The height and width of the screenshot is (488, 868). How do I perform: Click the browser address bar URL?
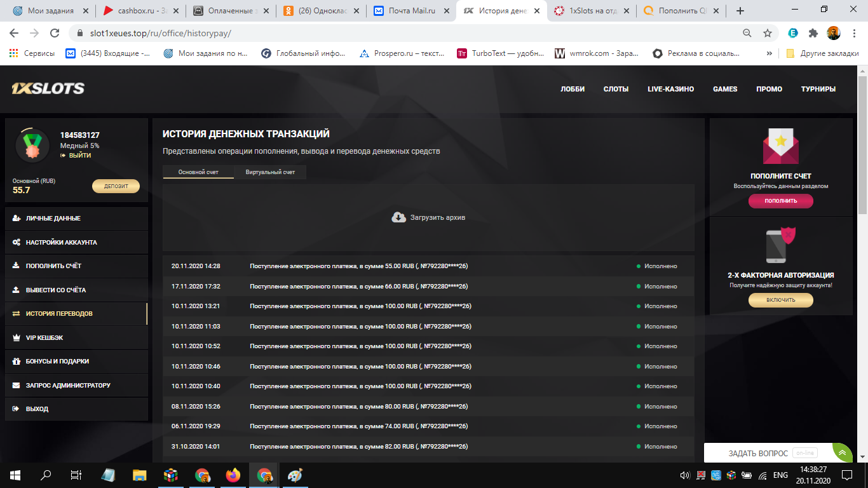161,33
